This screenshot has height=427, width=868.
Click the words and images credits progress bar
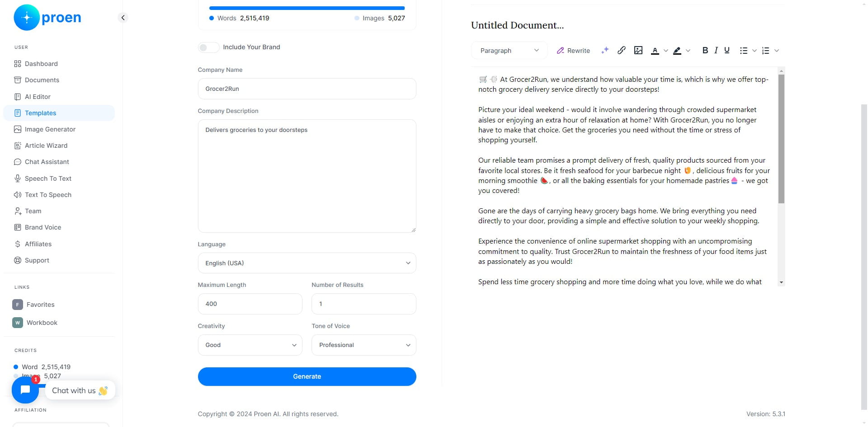click(307, 8)
